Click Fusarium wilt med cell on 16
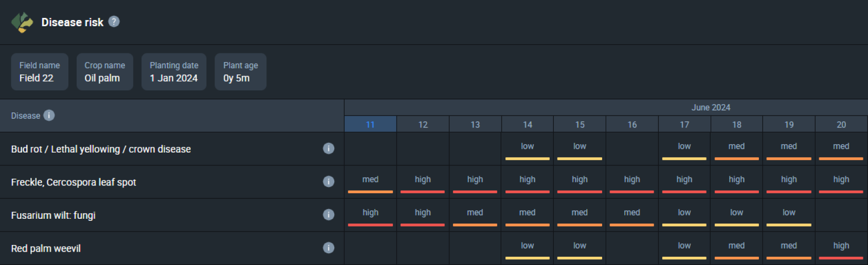 coord(632,215)
